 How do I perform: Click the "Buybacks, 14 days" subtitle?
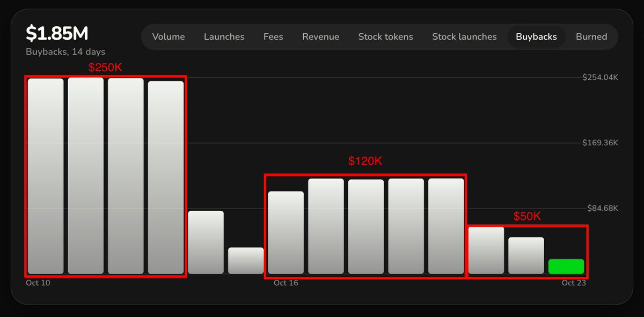click(65, 52)
